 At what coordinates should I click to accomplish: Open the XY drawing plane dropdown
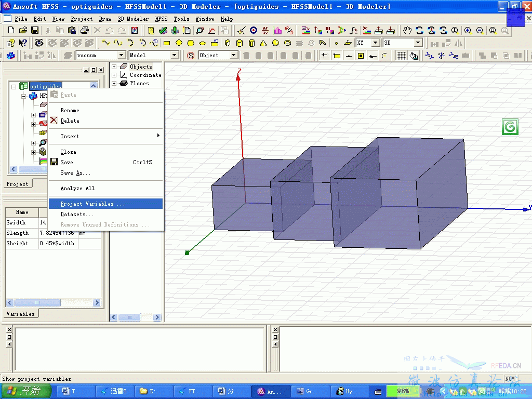375,43
